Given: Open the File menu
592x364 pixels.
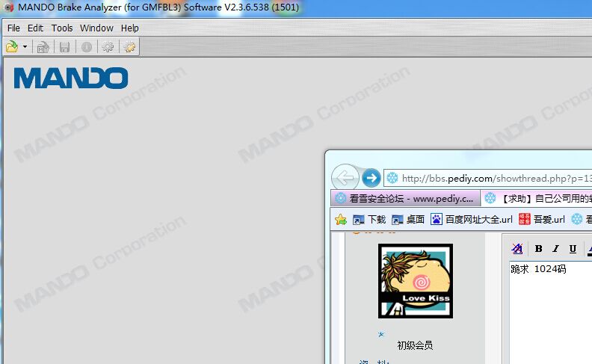Looking at the screenshot, I should (x=13, y=28).
